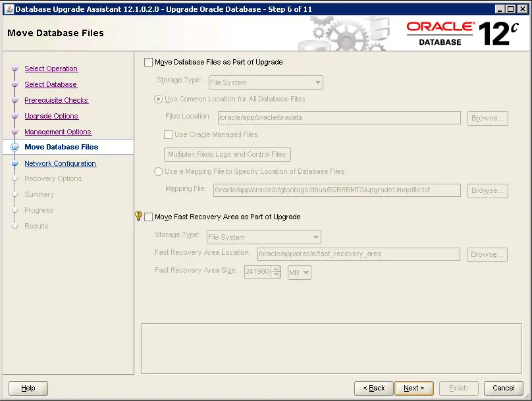This screenshot has width=532, height=401.
Task: Click the Next button
Action: [414, 388]
